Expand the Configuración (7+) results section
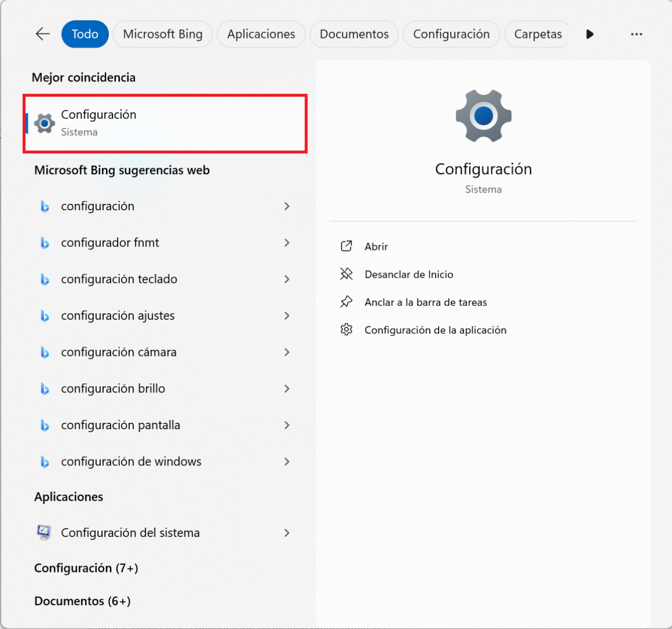 (x=86, y=568)
